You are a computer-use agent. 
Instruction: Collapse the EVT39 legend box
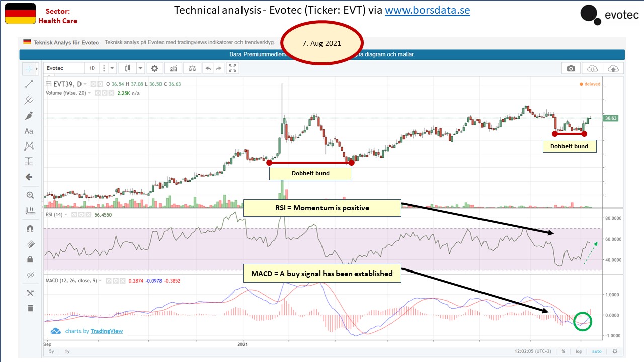pyautogui.click(x=48, y=84)
